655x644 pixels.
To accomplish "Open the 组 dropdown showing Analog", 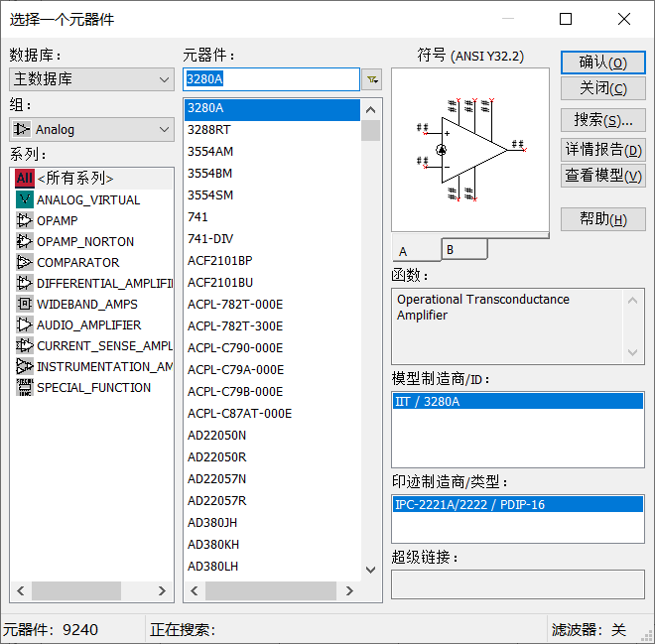I will point(91,129).
